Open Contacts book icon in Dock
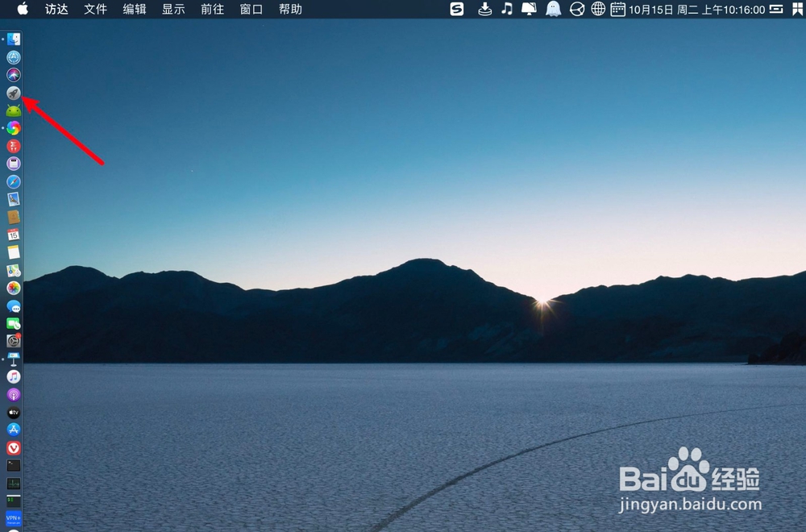The height and width of the screenshot is (532, 806). 14,217
